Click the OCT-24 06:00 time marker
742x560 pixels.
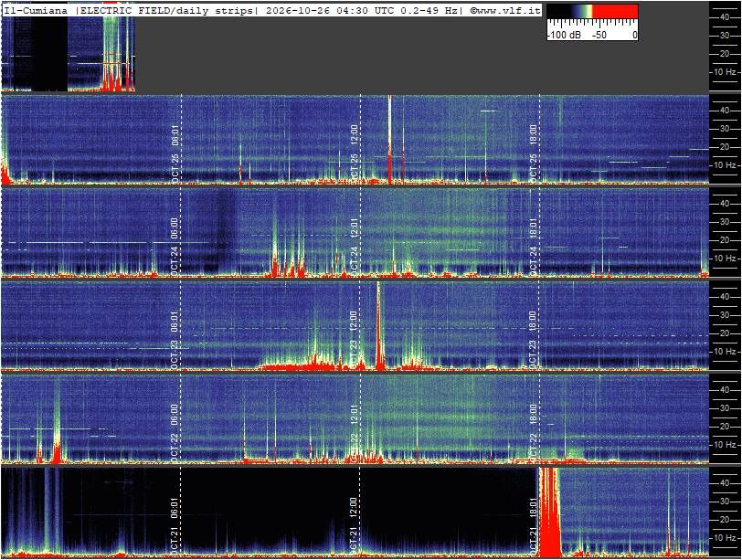tap(175, 247)
